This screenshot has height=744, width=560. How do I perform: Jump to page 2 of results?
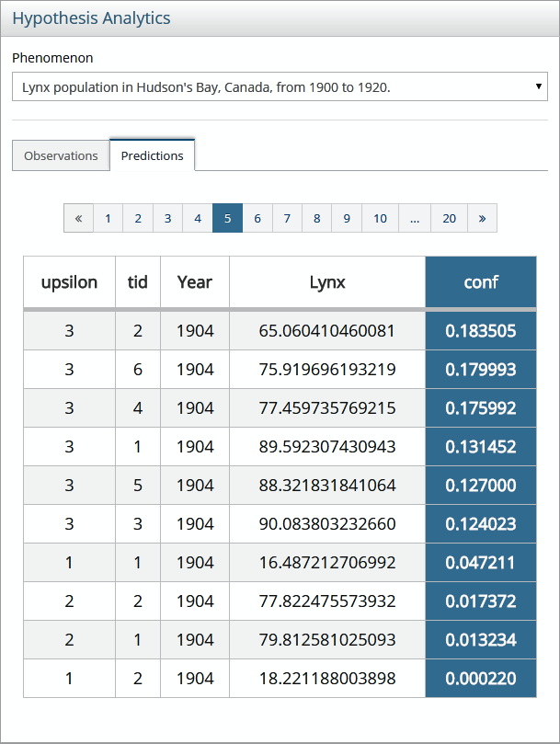(138, 218)
